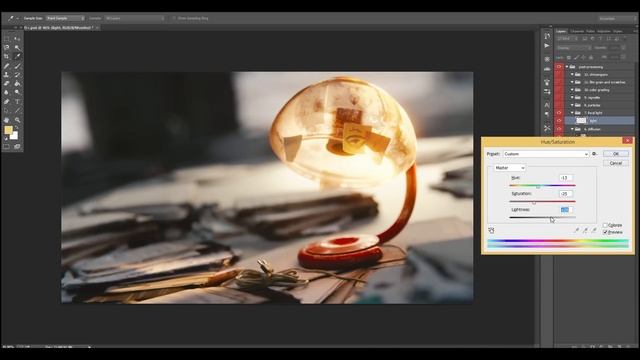Collapse the 10. color grading group
This screenshot has height=360, width=640.
[572, 90]
